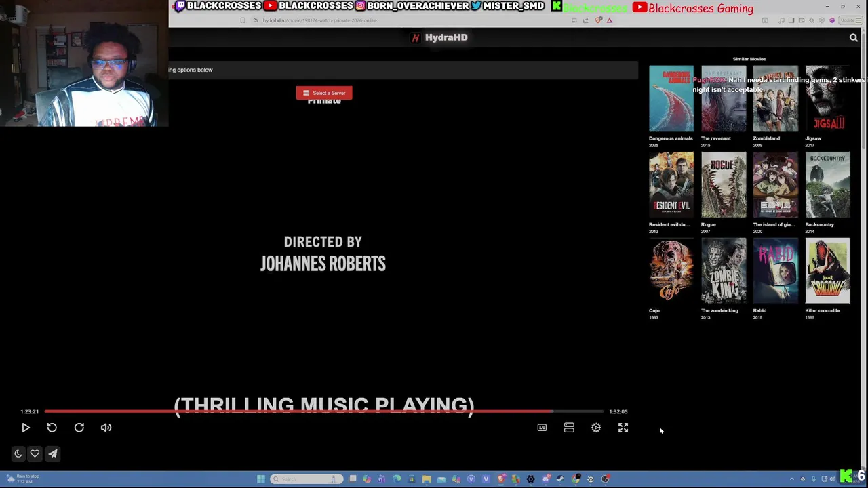
Task: Seek within the red video progress bar
Action: 323,411
